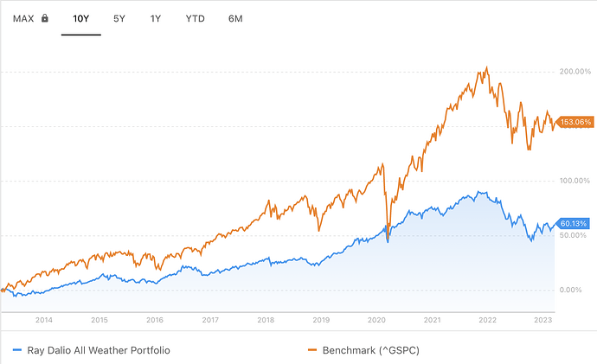Viewport: 597px width, 364px height.
Task: Click the 2017 x-axis year label
Action: pos(210,320)
